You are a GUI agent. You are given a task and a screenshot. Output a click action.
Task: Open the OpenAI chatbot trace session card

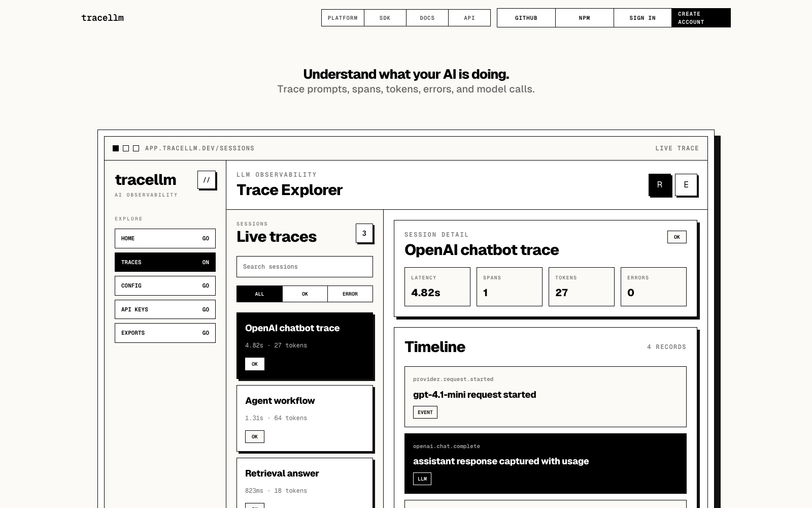pyautogui.click(x=304, y=345)
